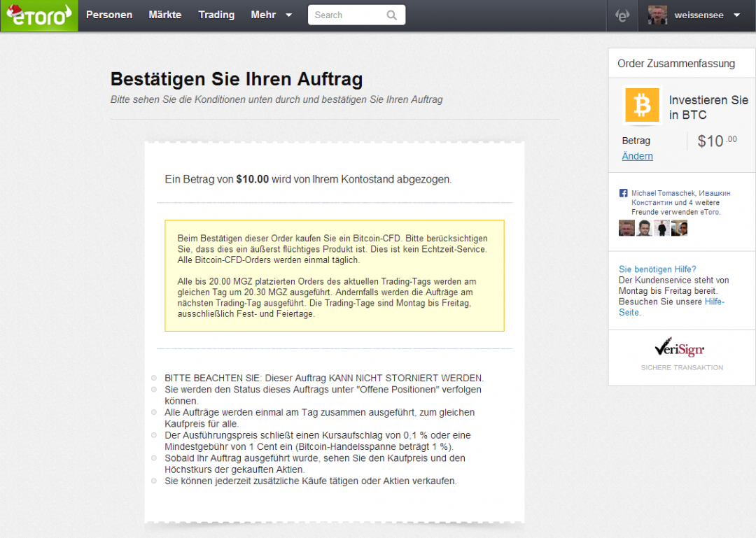Select the first friend avatar thumbnail

coord(626,228)
